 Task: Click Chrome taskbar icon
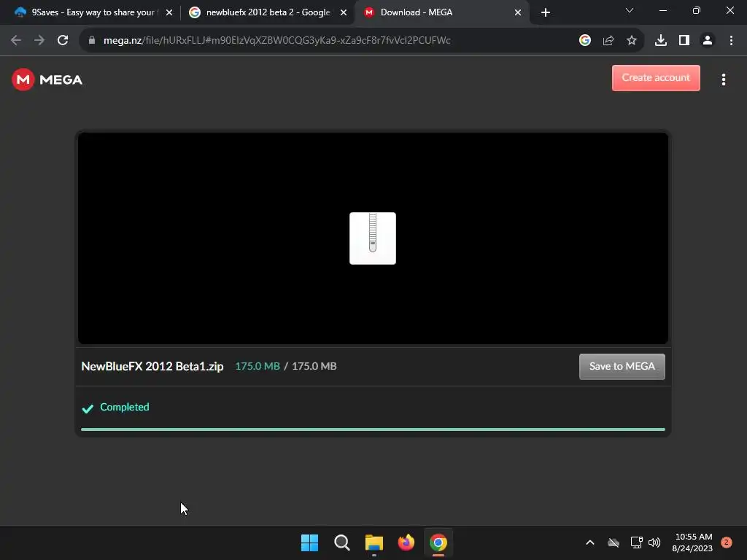point(438,542)
